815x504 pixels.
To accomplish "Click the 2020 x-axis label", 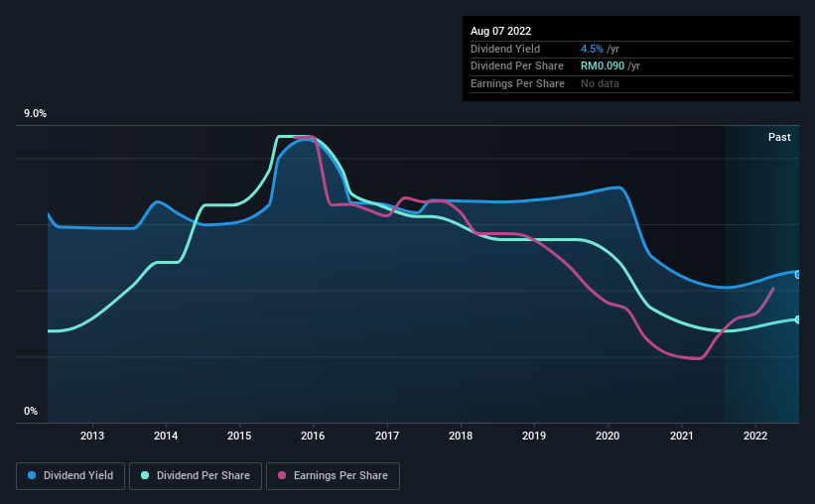I will [x=608, y=436].
